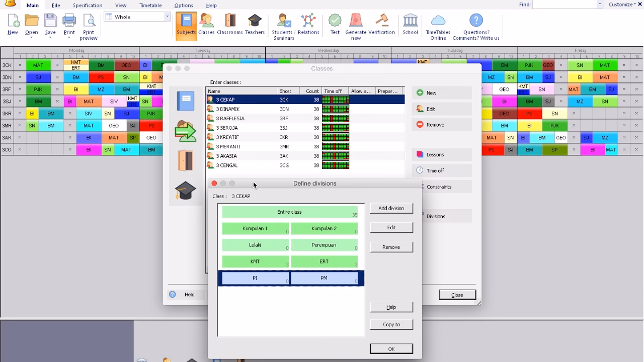Expand the Whole view dropdown
The image size is (644, 362).
point(167,17)
